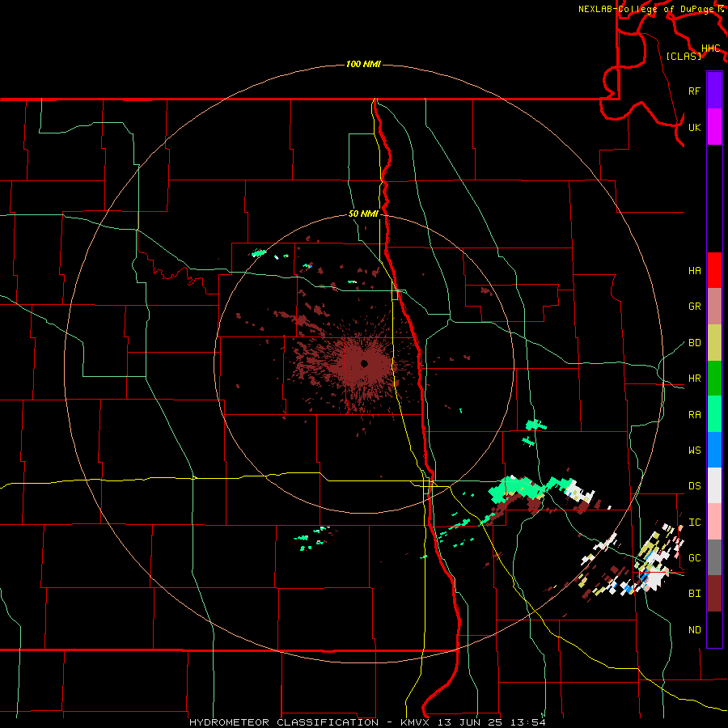Screen dimensions: 728x728
Task: Click the 'KMVX' radar site identifier
Action: (415, 722)
